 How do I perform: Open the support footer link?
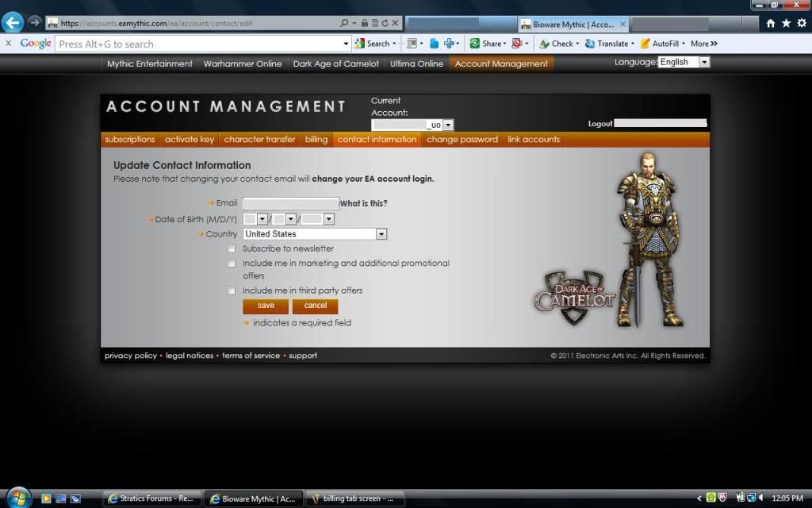tap(303, 356)
